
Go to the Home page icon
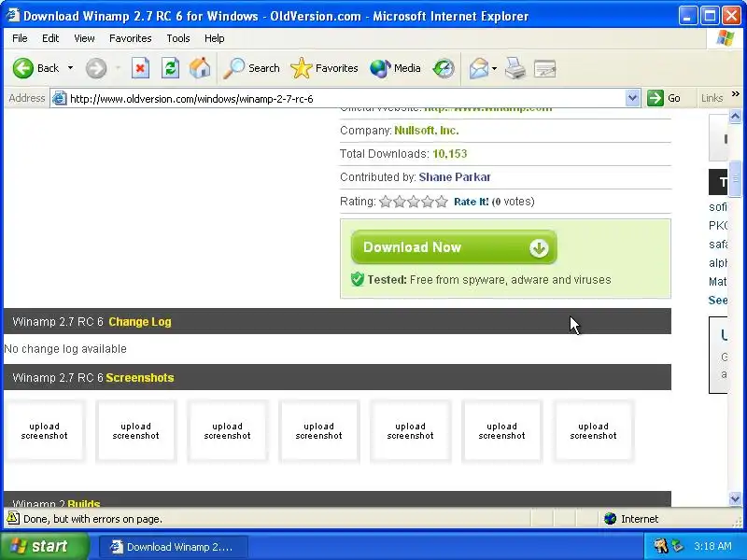200,68
